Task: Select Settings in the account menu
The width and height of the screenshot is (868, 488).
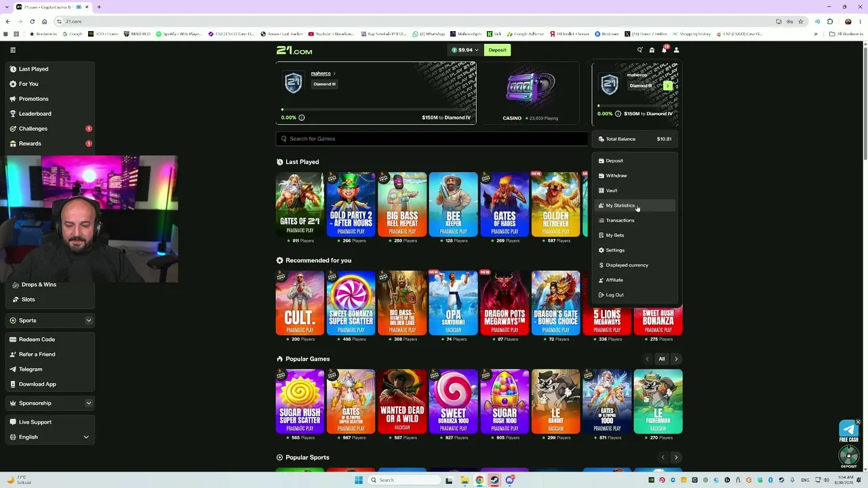Action: tap(635, 250)
